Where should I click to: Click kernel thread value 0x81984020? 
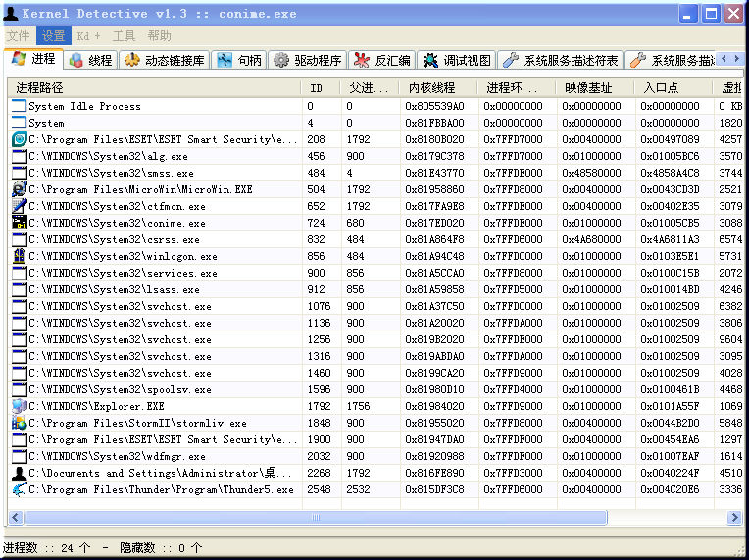[x=434, y=407]
